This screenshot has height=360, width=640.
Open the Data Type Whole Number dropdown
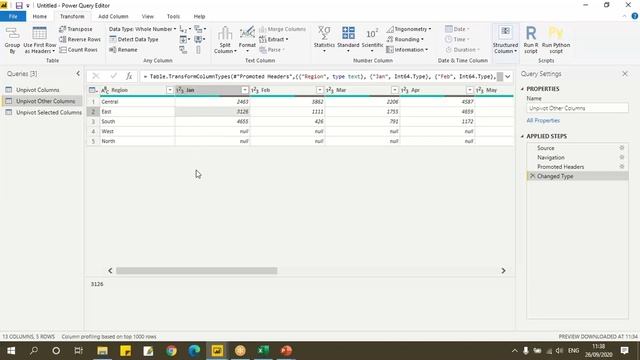pos(142,29)
